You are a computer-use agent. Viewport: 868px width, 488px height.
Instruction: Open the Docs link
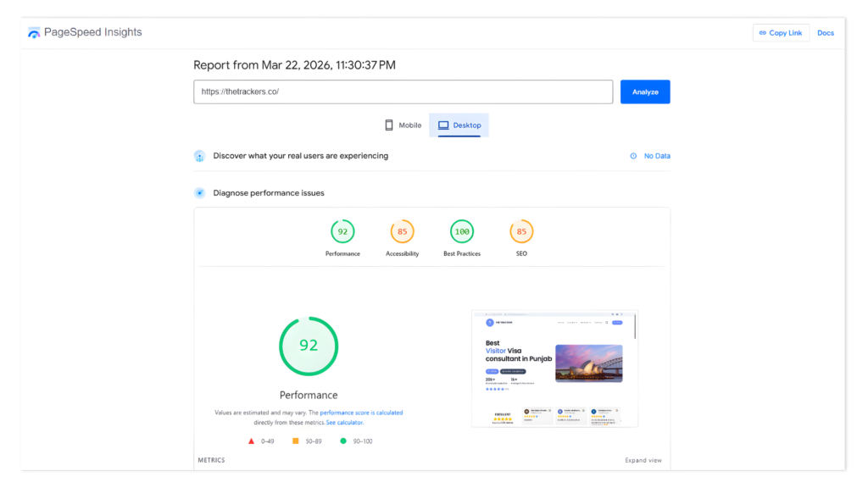[825, 33]
